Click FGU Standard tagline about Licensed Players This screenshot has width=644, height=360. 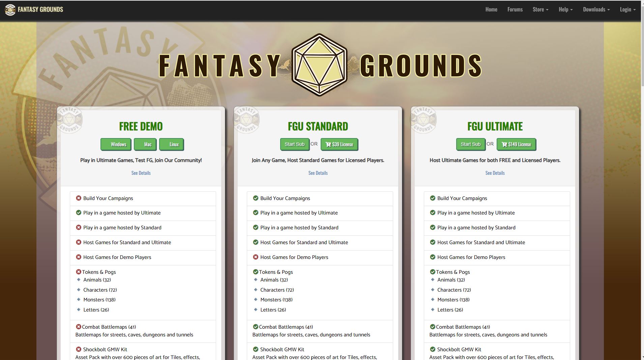[x=318, y=160]
